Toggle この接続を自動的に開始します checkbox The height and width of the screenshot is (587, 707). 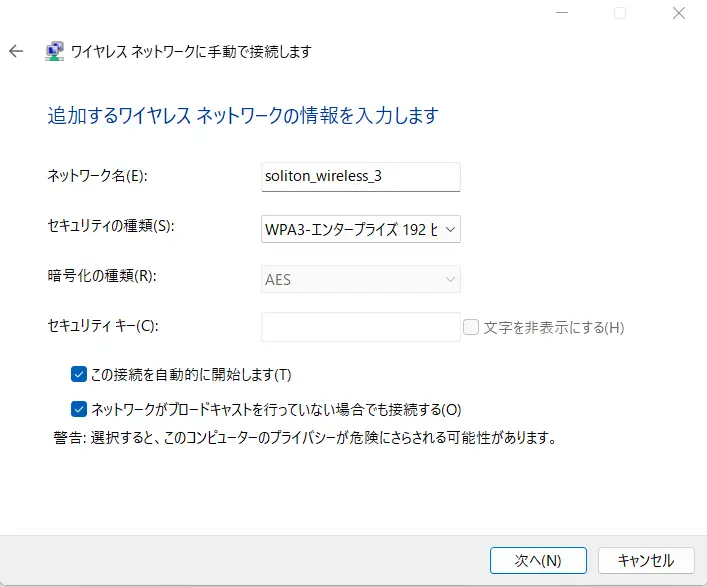[x=78, y=374]
